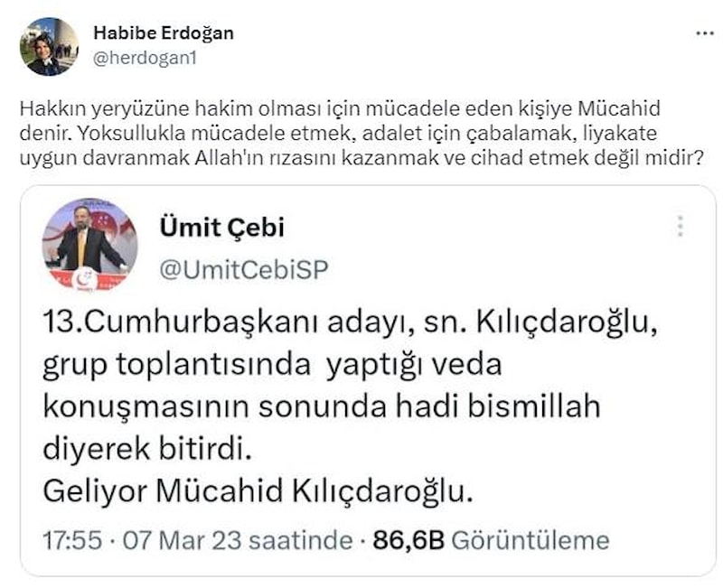The height and width of the screenshot is (588, 723).
Task: Open the horizontal three-dot more options menu
Action: pyautogui.click(x=704, y=34)
